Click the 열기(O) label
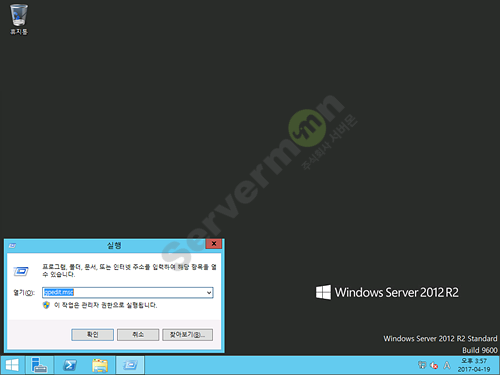The width and height of the screenshot is (500, 375). click(x=24, y=293)
